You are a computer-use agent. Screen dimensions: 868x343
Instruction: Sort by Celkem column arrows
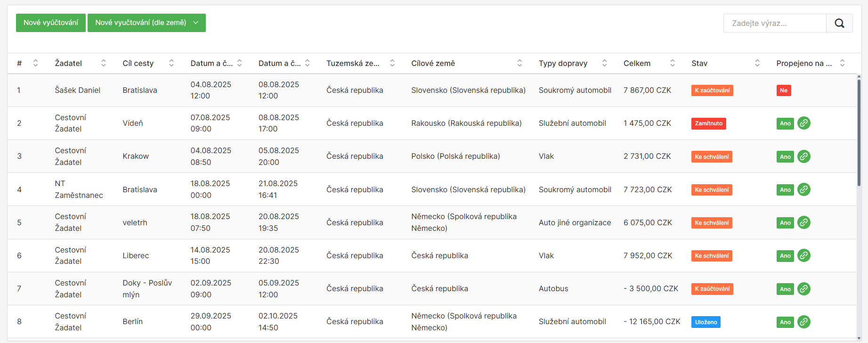coord(672,63)
